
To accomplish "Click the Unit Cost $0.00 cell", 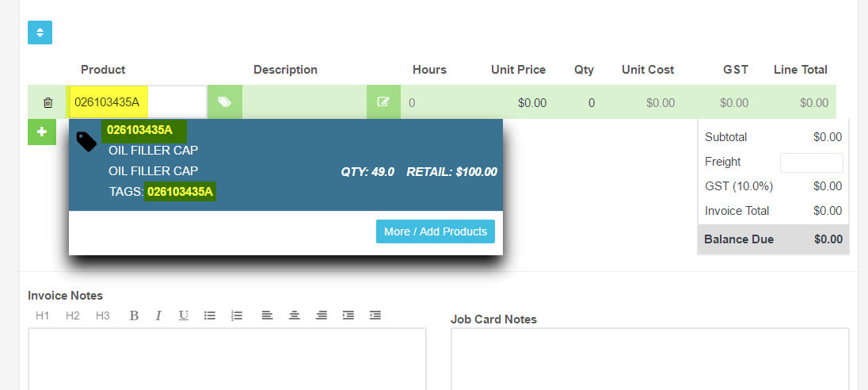I will (x=661, y=103).
